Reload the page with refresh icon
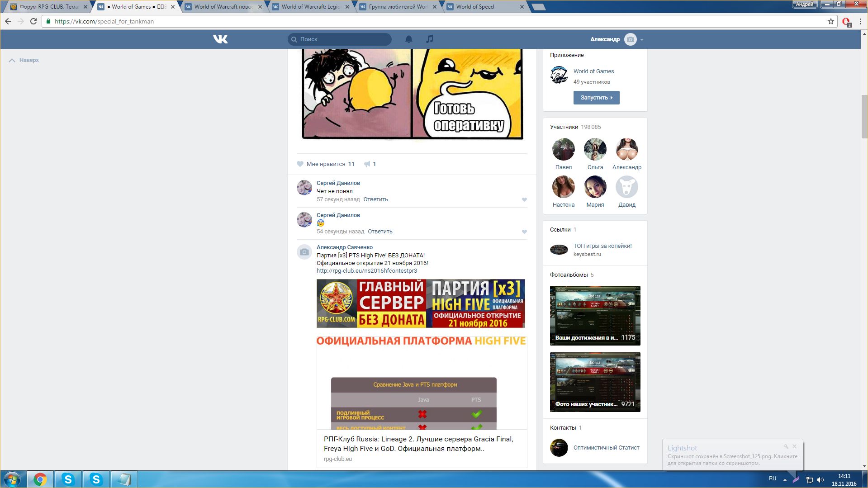 (x=33, y=21)
